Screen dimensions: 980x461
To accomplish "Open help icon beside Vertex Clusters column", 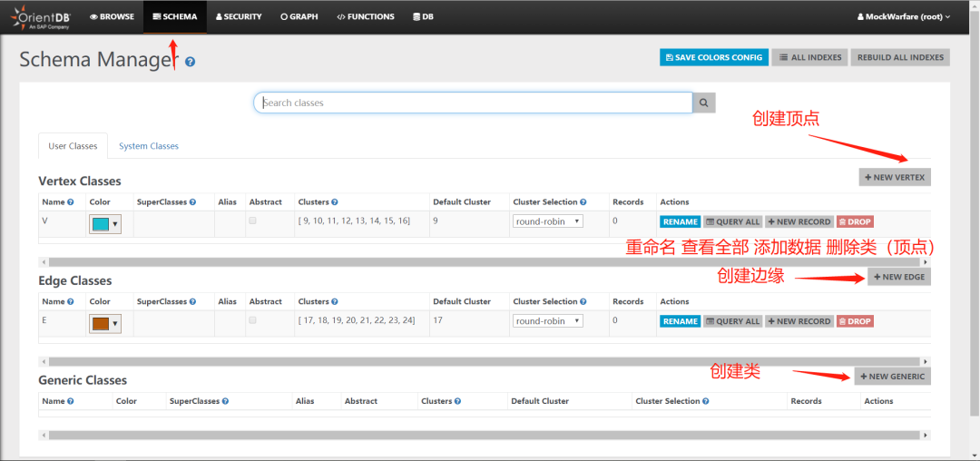I will [335, 201].
